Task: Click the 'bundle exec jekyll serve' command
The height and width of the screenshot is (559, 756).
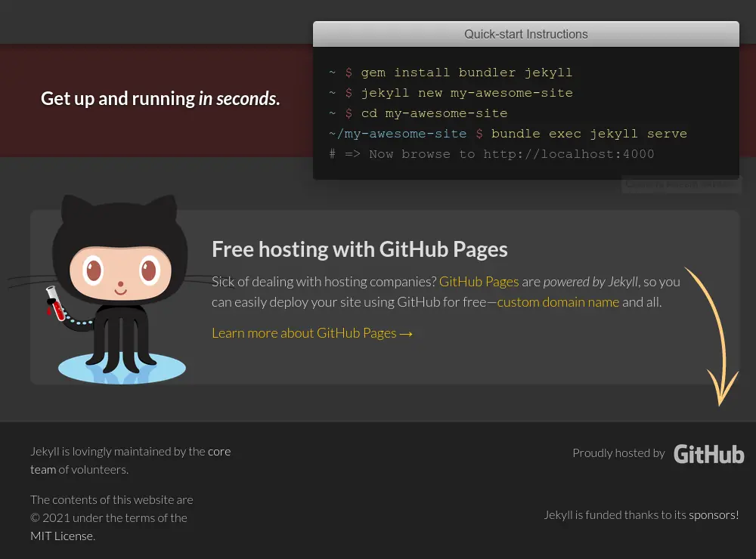Action: click(589, 134)
